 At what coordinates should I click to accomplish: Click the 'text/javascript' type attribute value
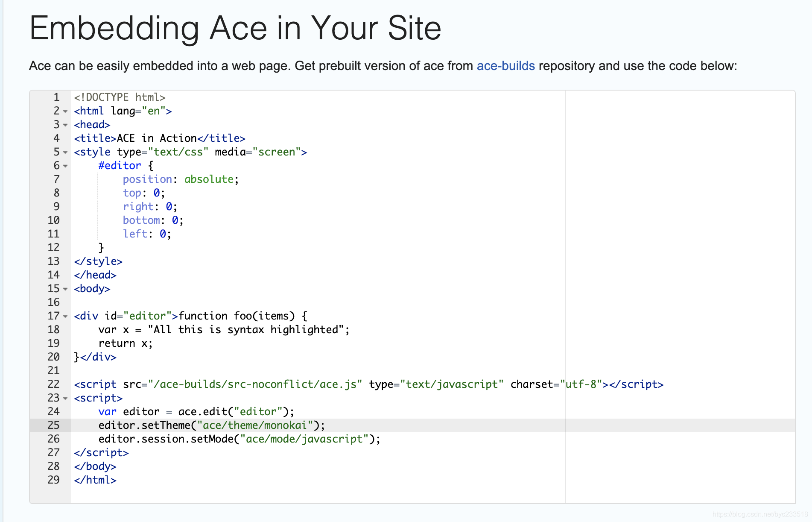[x=452, y=384]
